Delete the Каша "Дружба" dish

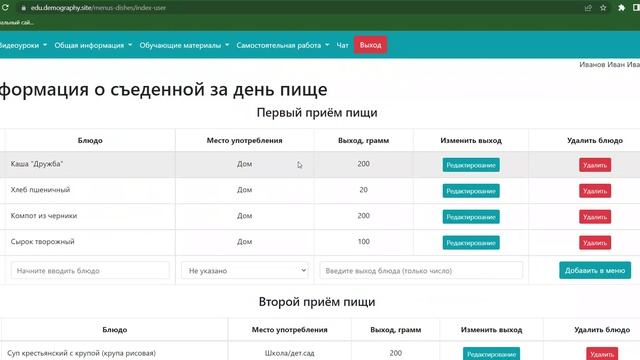(x=595, y=165)
